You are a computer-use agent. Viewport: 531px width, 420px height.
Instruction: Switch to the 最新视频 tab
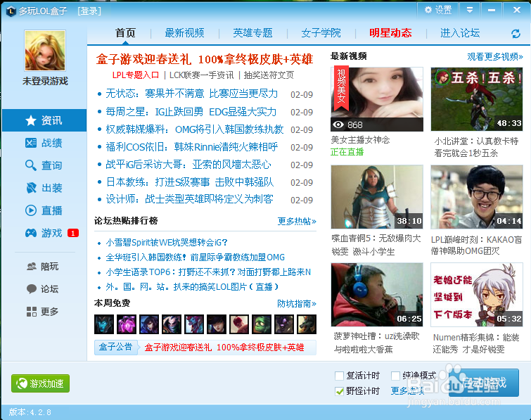184,33
